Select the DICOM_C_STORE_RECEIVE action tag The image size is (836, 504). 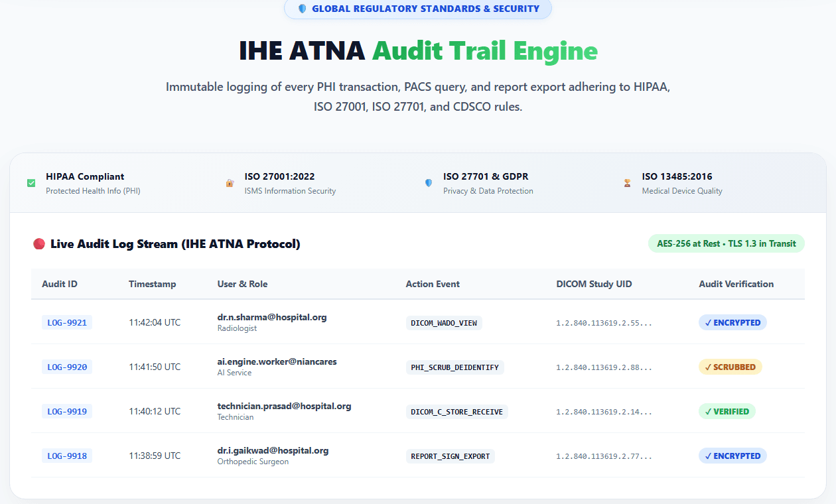coord(457,412)
